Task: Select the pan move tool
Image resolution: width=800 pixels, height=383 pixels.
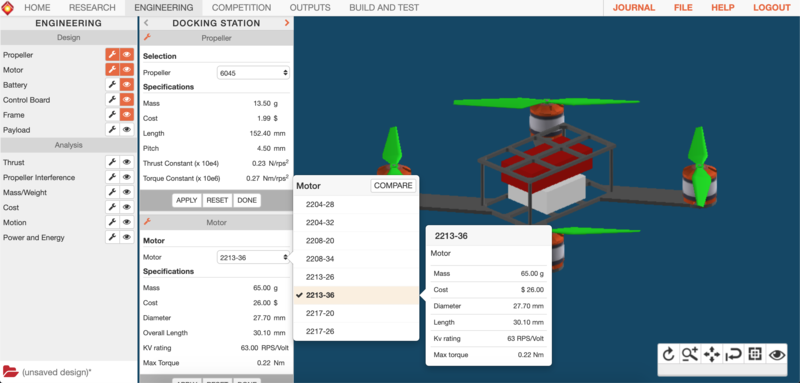Action: (711, 354)
